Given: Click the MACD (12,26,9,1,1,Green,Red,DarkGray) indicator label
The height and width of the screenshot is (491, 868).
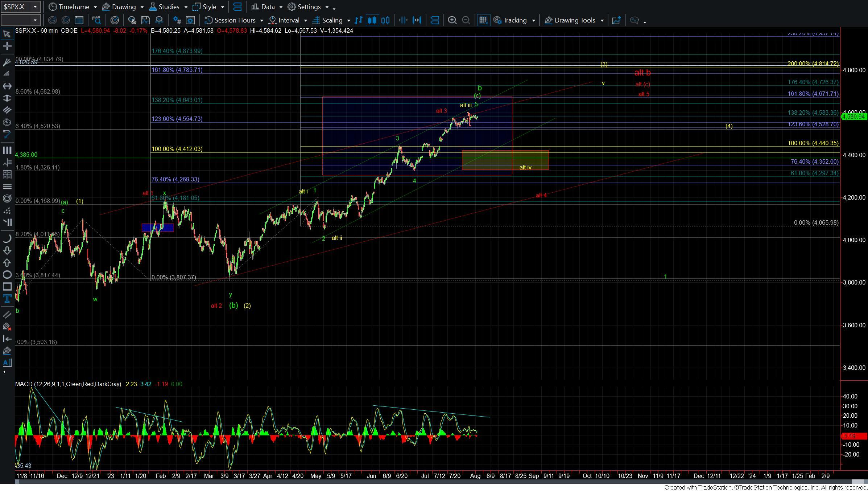Looking at the screenshot, I should 68,384.
